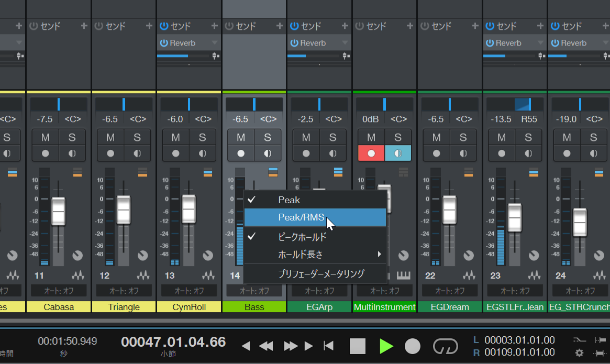Open Reverb send dropdown on CymRoll
This screenshot has width=610, height=364.
(x=214, y=43)
